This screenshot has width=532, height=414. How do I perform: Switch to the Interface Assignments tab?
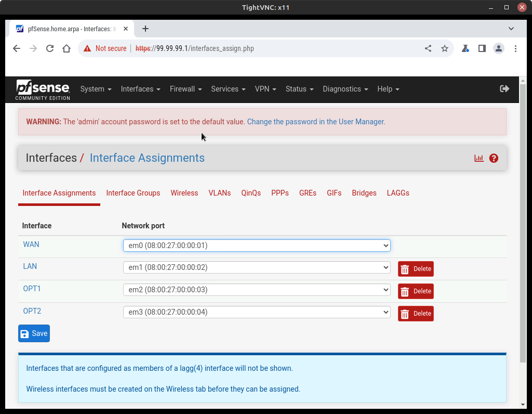pos(59,193)
